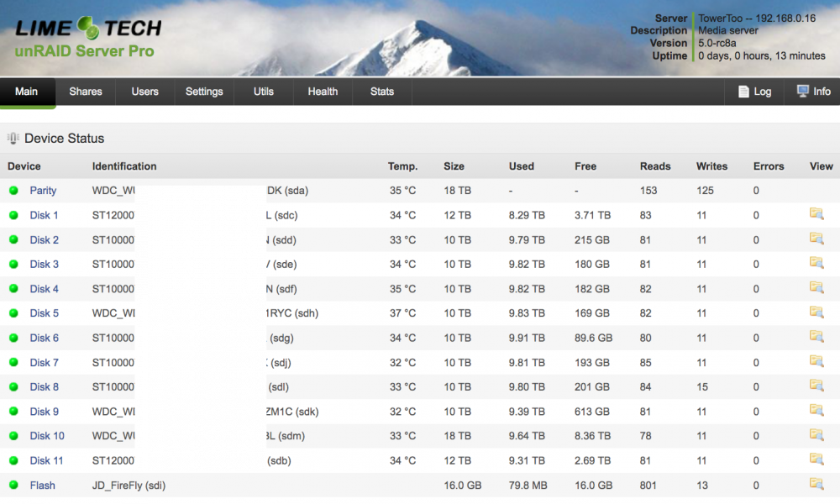Open the Disk 8 link
This screenshot has width=840, height=504.
pos(44,386)
